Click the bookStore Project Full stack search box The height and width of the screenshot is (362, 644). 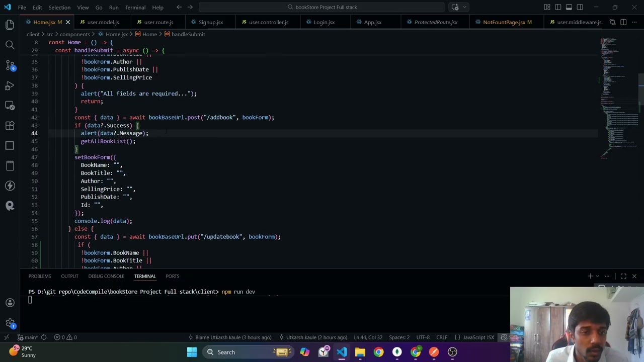[321, 7]
